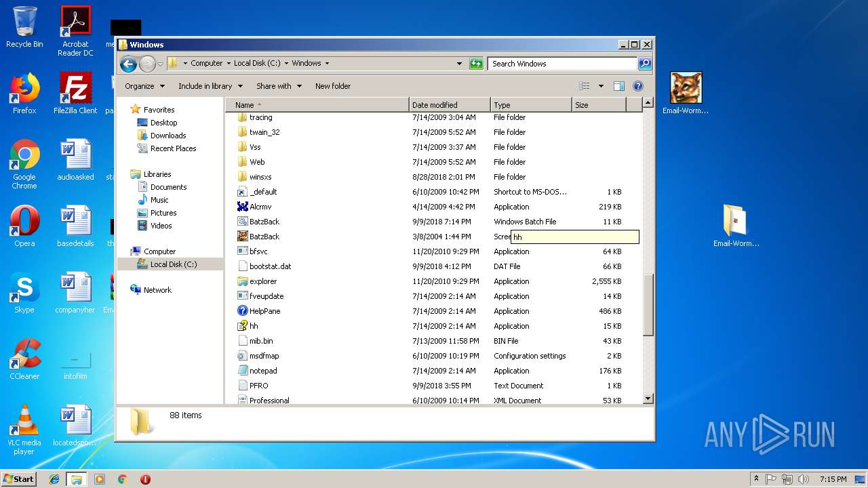Select the Skype desktop icon
Screen dimensions: 868x488
(24, 293)
